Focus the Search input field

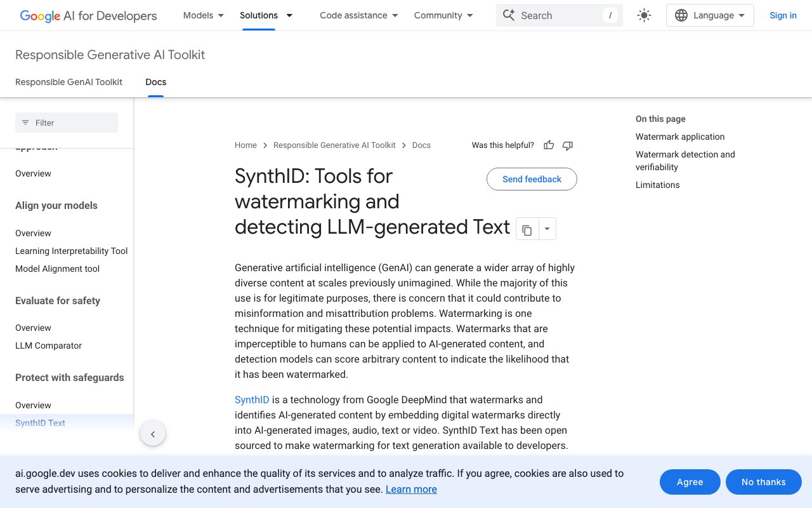tap(558, 15)
